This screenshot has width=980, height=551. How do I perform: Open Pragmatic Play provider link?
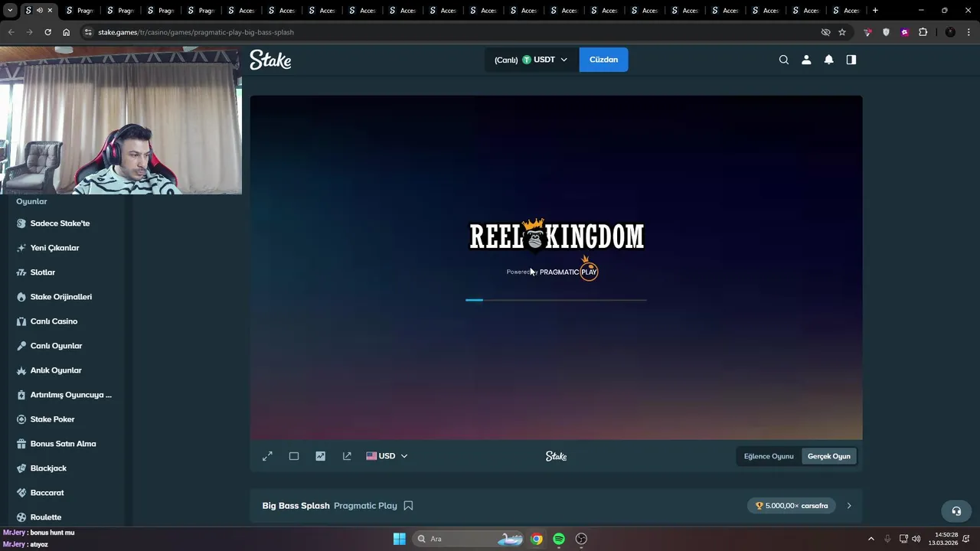click(x=365, y=506)
